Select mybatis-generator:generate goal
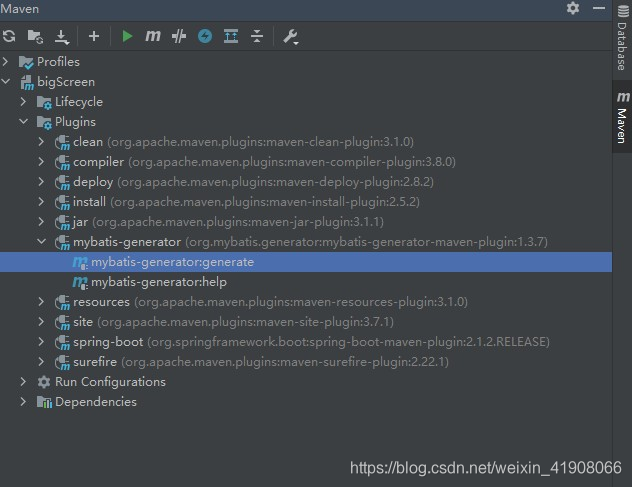The width and height of the screenshot is (632, 487). (306, 262)
